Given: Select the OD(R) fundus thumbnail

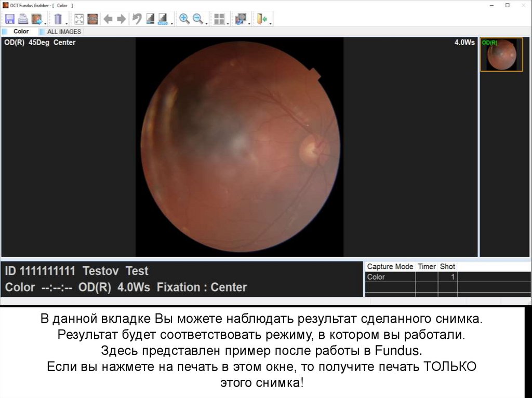Looking at the screenshot, I should pos(501,54).
